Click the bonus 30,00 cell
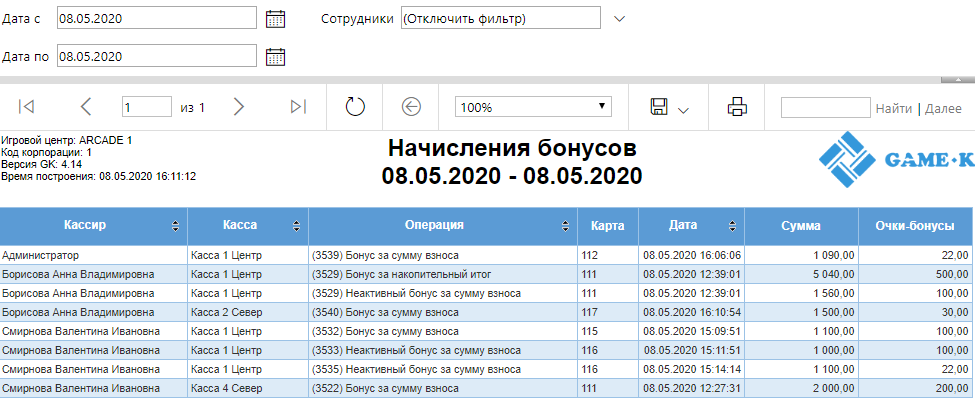Image resolution: width=975 pixels, height=400 pixels. 917,312
